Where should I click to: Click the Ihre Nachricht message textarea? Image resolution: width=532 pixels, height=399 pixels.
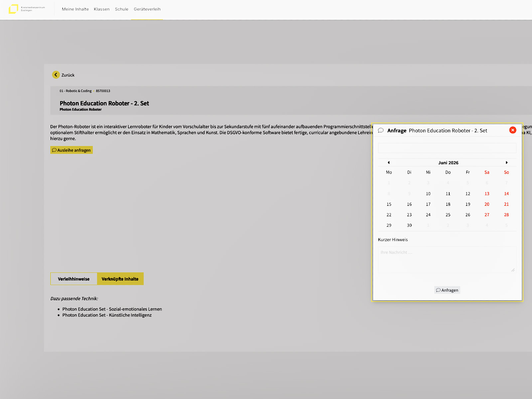click(x=447, y=260)
